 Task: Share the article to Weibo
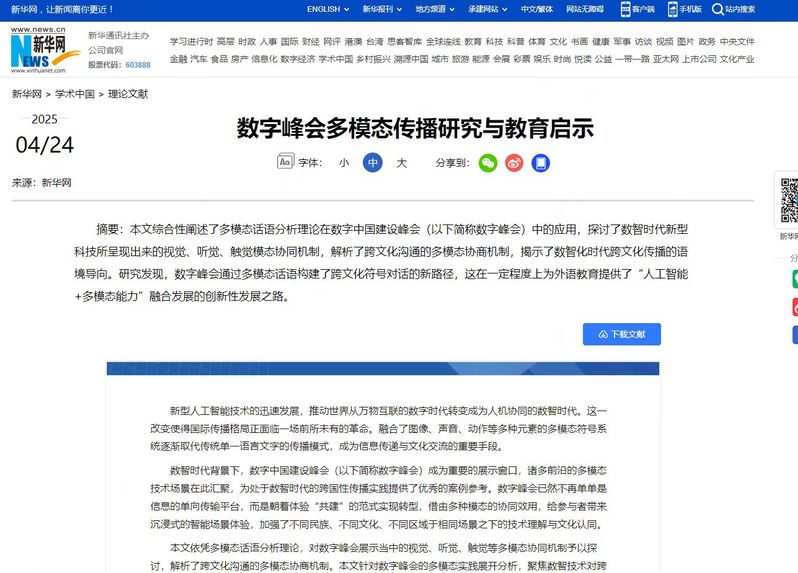pos(514,163)
